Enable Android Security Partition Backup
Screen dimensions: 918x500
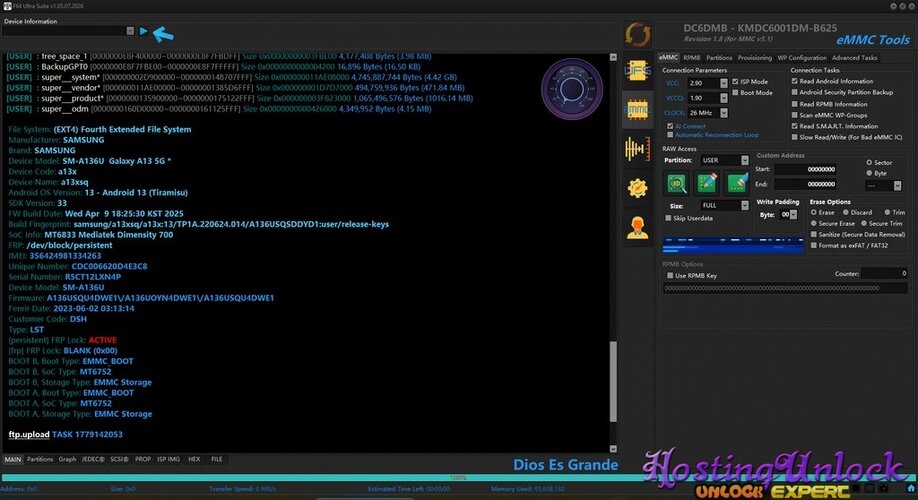pos(794,93)
